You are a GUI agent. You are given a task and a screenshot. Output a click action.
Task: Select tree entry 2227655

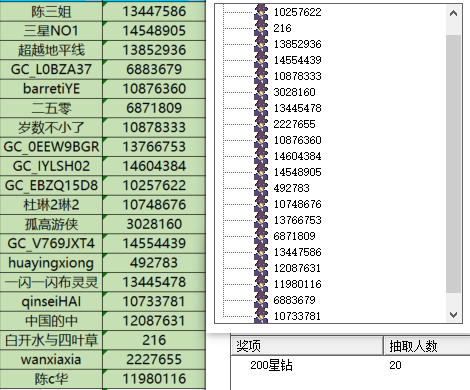click(294, 124)
